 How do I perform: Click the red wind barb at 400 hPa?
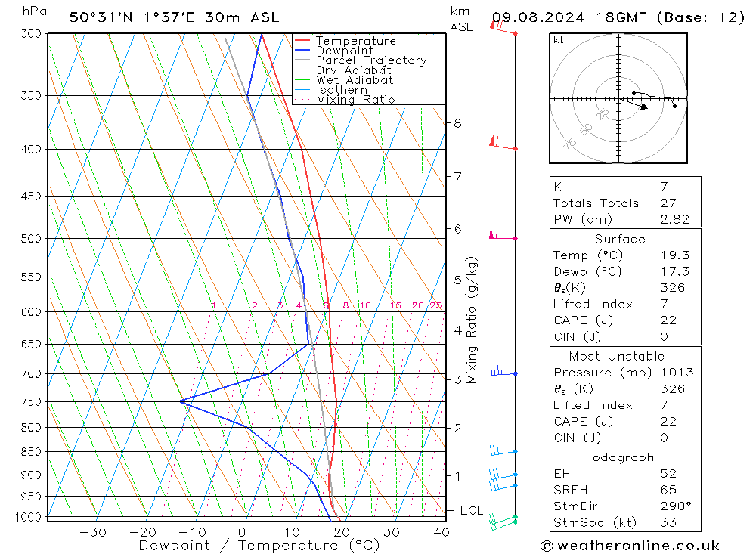(503, 143)
